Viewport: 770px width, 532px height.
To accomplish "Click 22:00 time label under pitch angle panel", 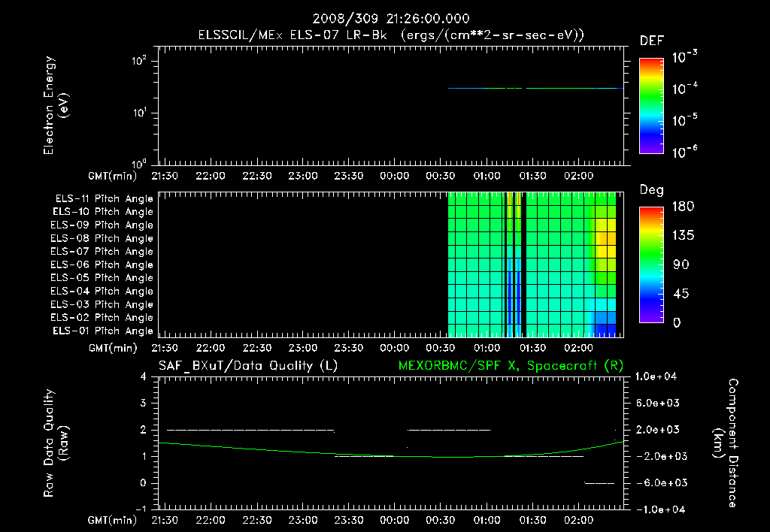I will [211, 348].
